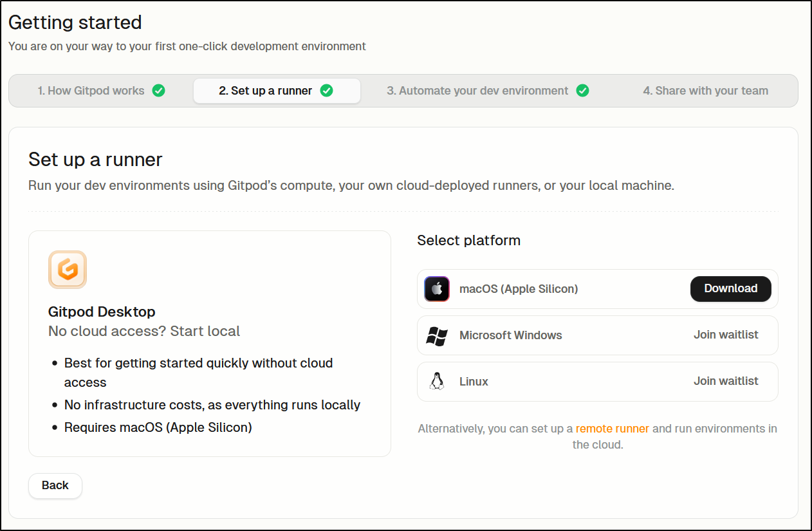This screenshot has width=812, height=531.
Task: Click the Gitpod Desktop card title
Action: 102,312
